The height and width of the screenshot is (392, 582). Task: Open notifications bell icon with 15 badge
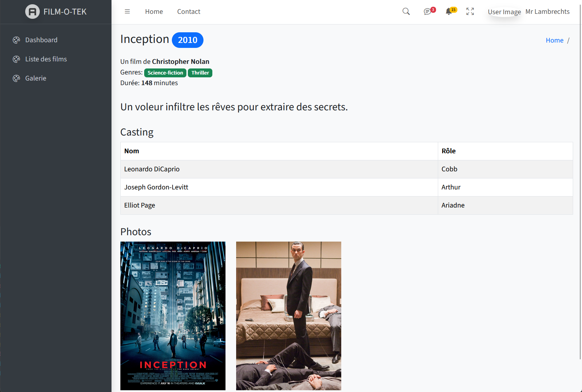pos(451,11)
